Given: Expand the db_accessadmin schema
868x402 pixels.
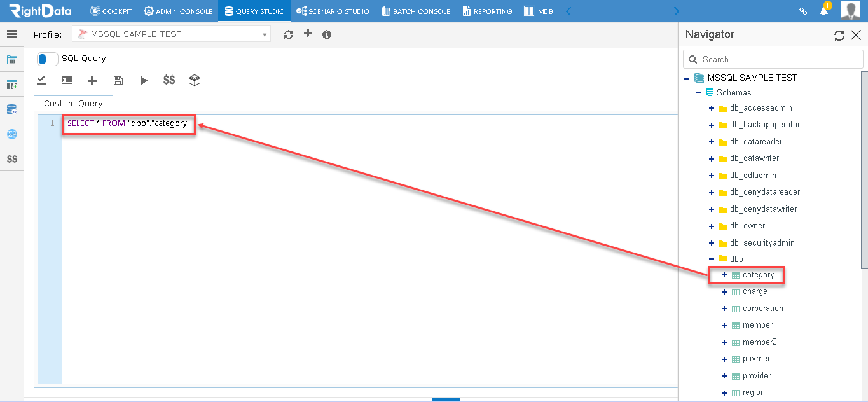Looking at the screenshot, I should (712, 108).
